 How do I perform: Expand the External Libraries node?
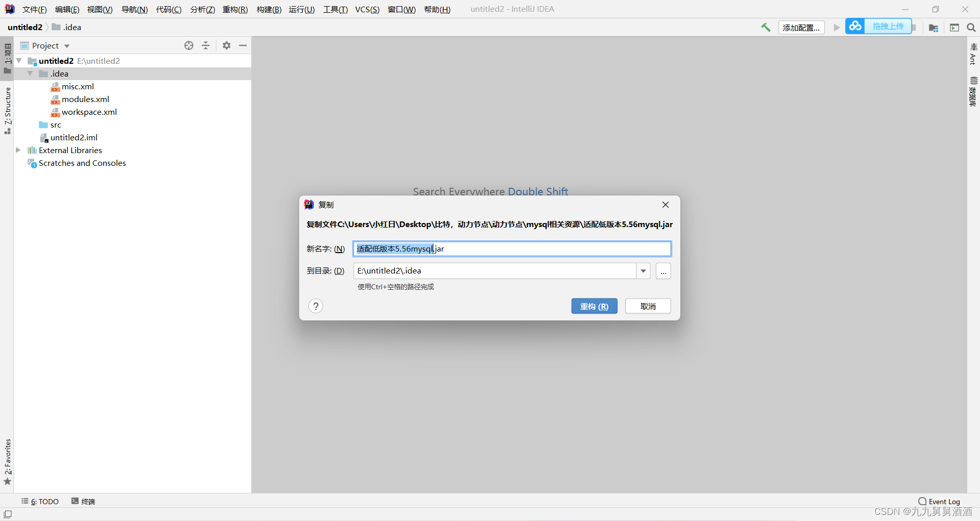pos(18,150)
